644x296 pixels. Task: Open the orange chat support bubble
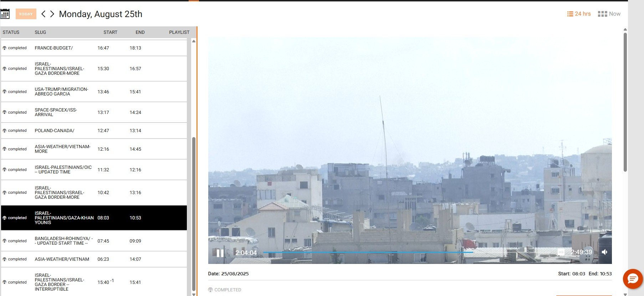coord(633,279)
